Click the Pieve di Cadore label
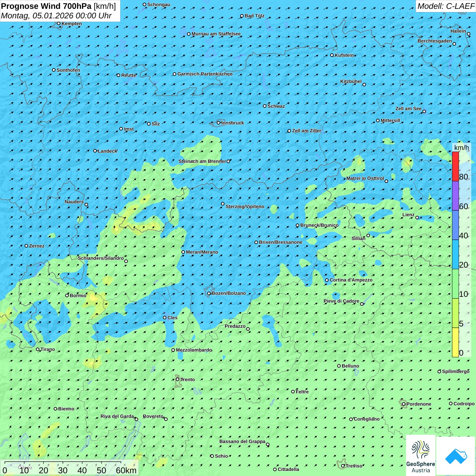476x476 pixels. (341, 301)
